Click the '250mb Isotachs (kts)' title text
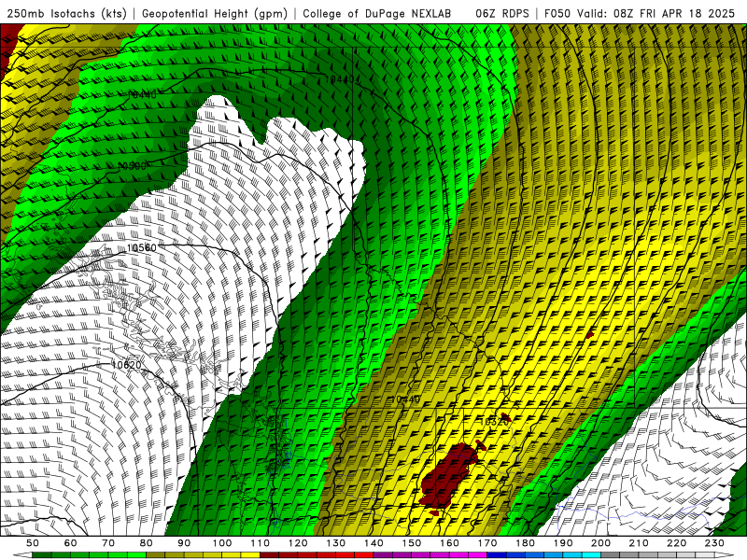 (67, 13)
